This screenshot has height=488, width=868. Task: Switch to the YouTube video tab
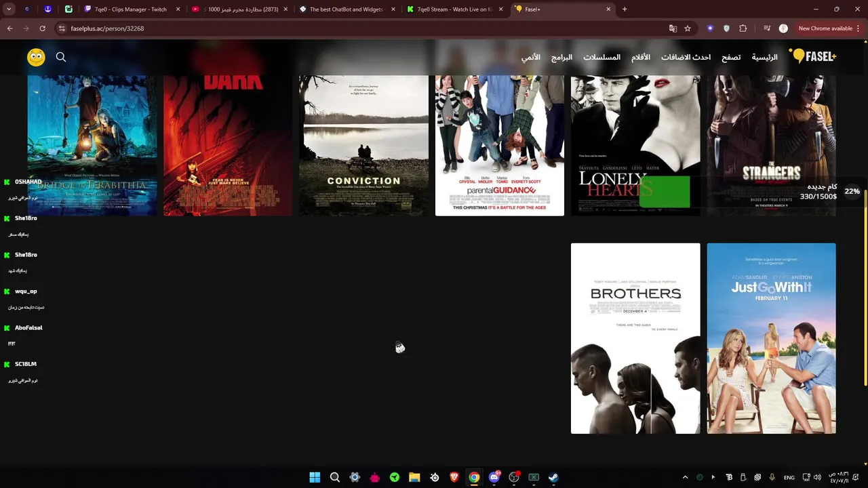(x=239, y=9)
